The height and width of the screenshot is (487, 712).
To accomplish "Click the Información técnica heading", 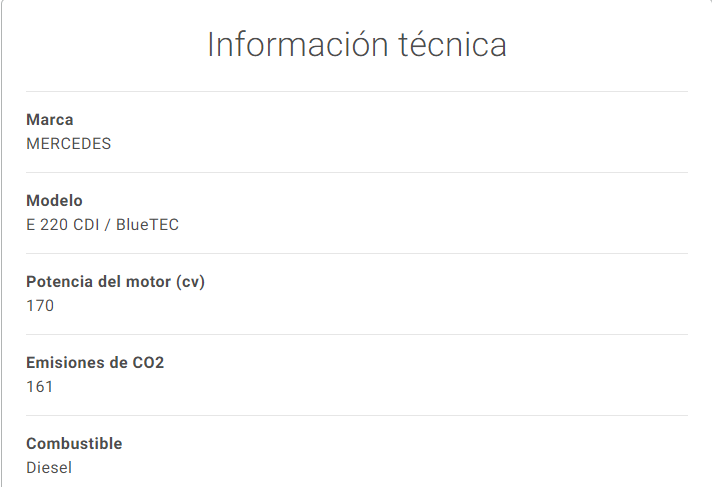I will (x=357, y=45).
